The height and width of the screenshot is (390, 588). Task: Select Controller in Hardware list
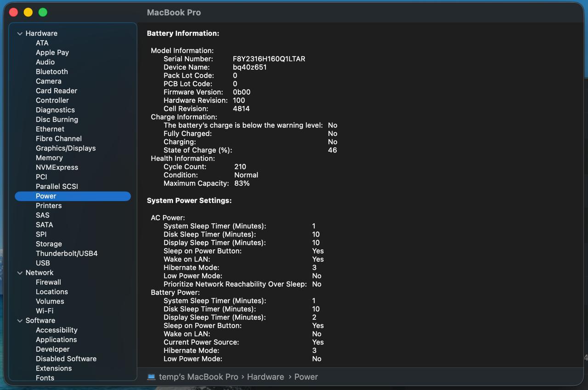pos(52,100)
